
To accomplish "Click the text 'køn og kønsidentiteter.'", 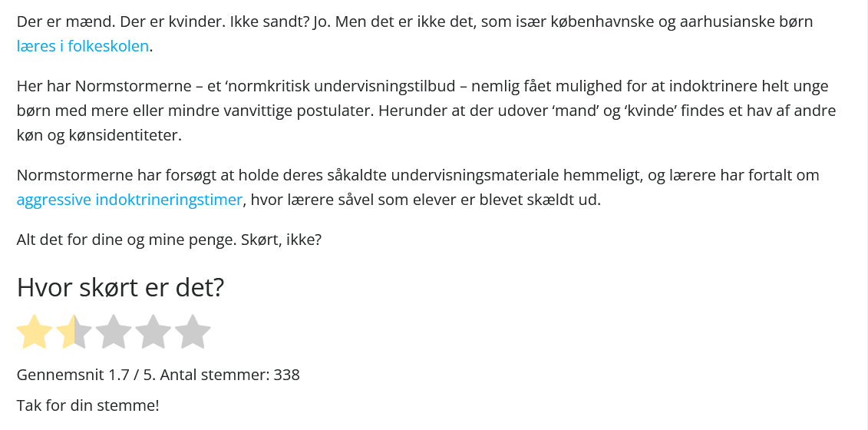I will coord(99,135).
